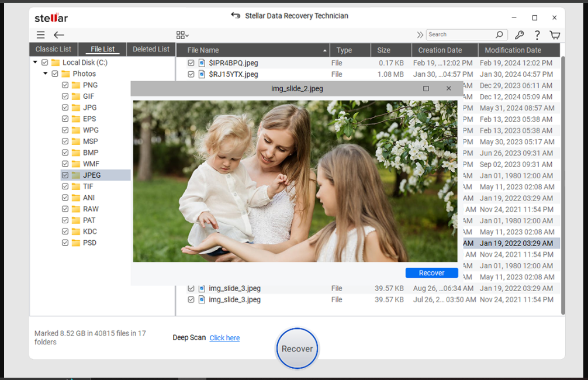
Task: Collapse the Photos folder tree node
Action: coord(45,73)
